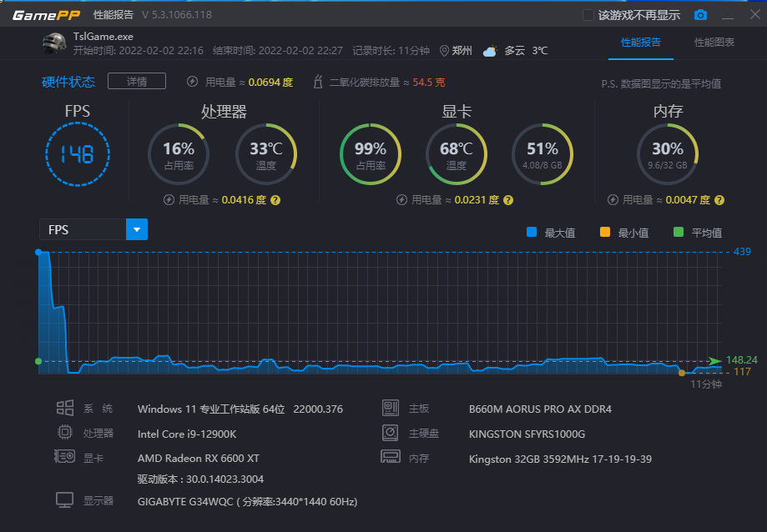Click the lightning icon under 内存 gauge
The image size is (767, 532).
[x=613, y=200]
